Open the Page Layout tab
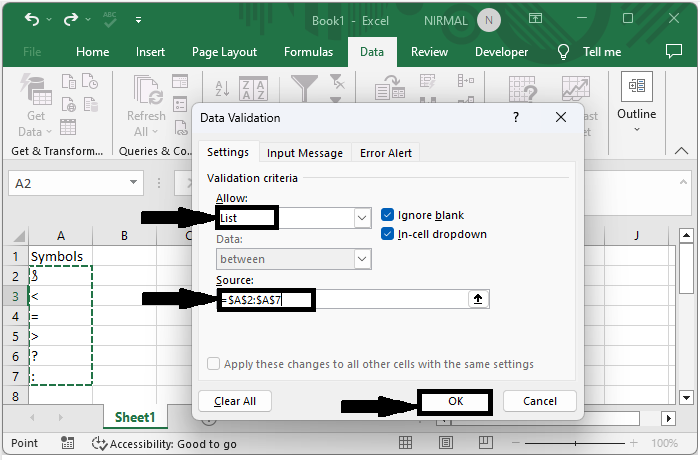Image resolution: width=700 pixels, height=460 pixels. click(224, 52)
